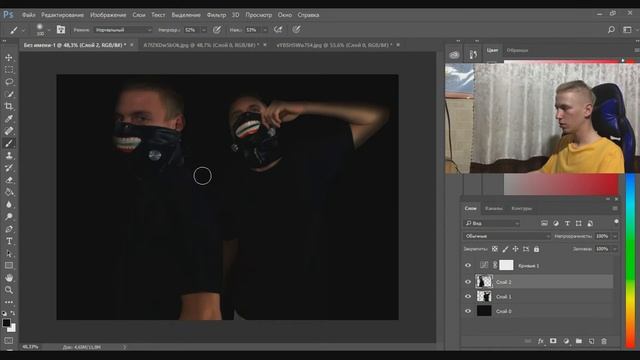Open Файл menu

pyautogui.click(x=29, y=15)
